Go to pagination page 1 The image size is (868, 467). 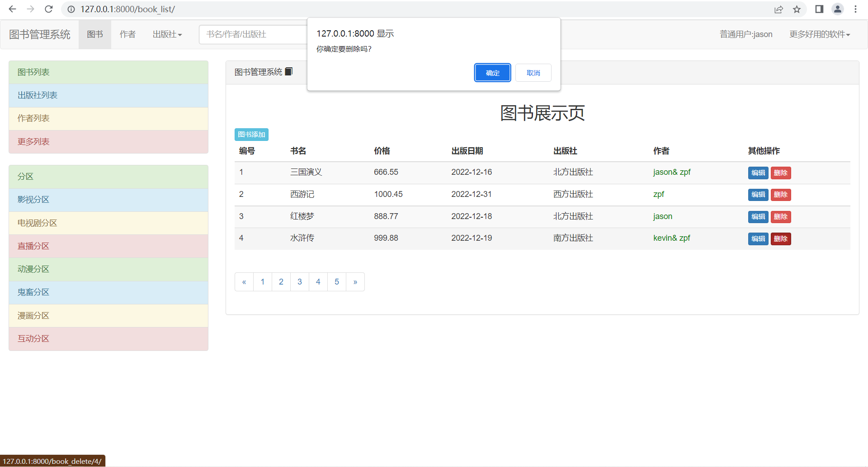click(263, 282)
